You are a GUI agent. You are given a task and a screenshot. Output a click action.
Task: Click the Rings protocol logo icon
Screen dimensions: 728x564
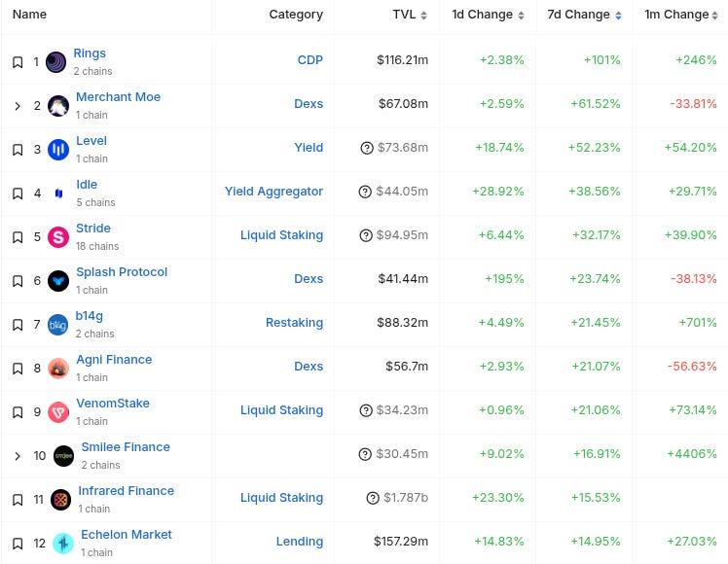click(x=56, y=62)
